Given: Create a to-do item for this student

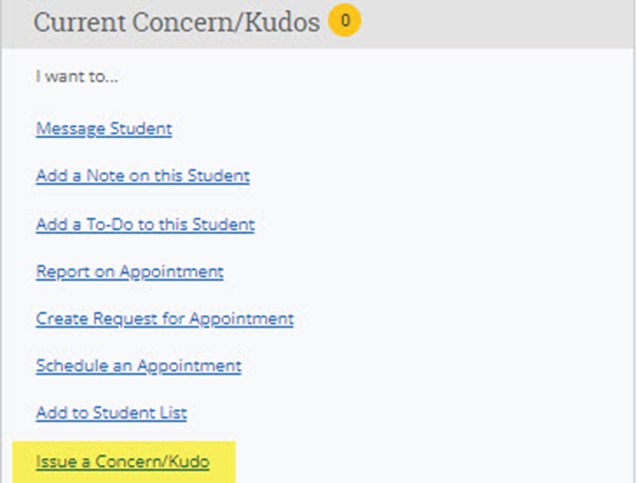Looking at the screenshot, I should click(145, 224).
